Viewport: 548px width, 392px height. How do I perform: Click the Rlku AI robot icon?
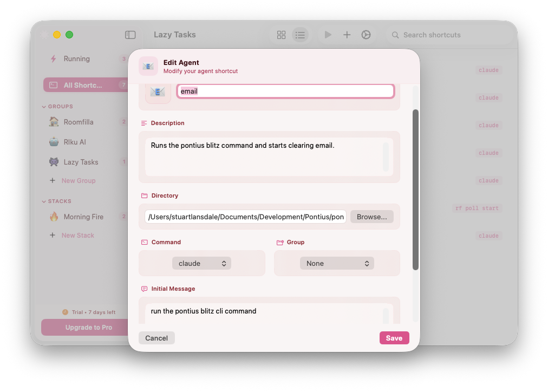(x=53, y=142)
